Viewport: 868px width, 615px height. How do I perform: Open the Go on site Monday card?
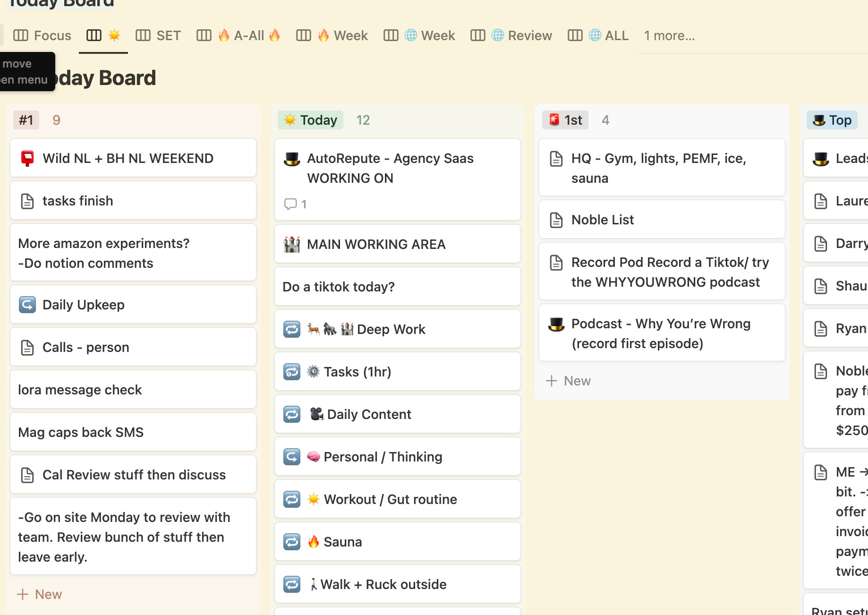click(x=133, y=537)
